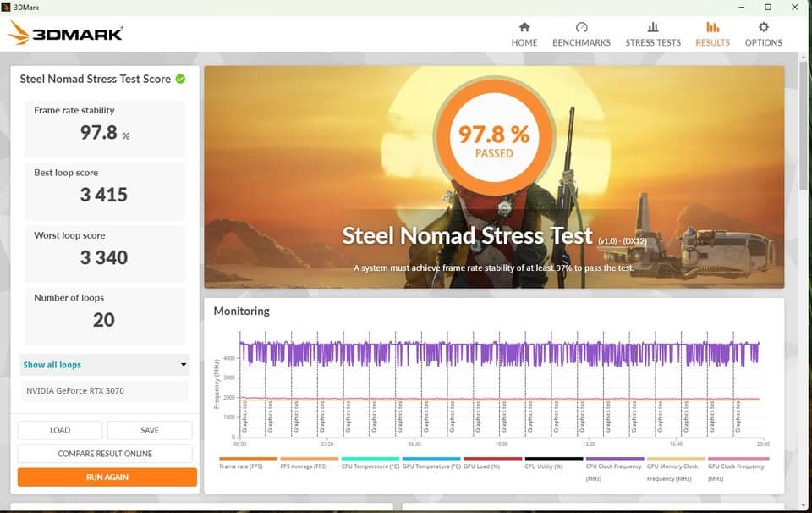This screenshot has width=812, height=513.
Task: Toggle GPU Load (%) legend item
Action: 492,463
